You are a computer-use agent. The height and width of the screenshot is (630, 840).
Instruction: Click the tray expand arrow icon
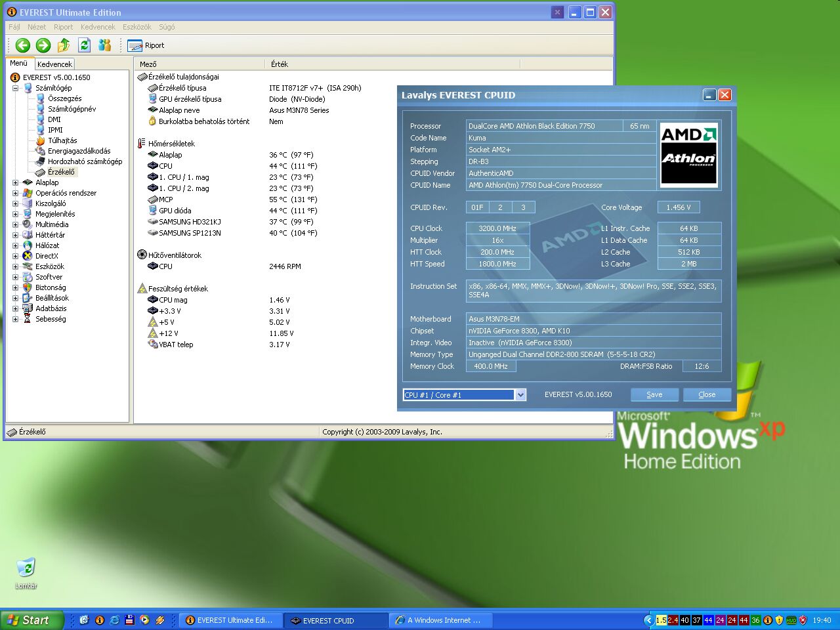[648, 620]
